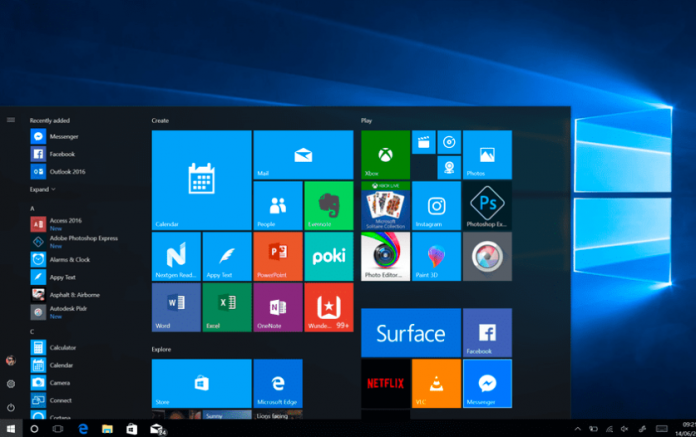Open the poki tile
This screenshot has height=437, width=696.
pos(329,256)
